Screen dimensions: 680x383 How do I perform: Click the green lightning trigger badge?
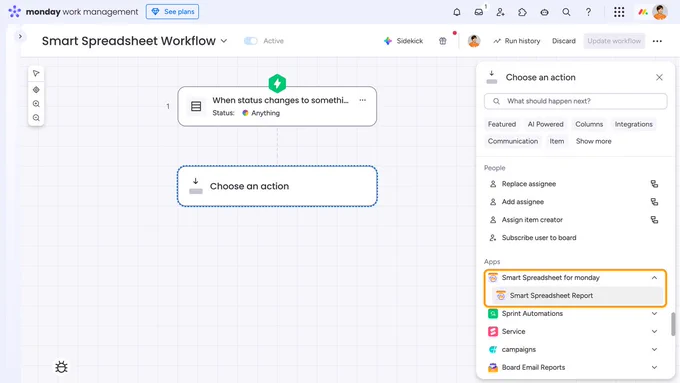click(277, 83)
